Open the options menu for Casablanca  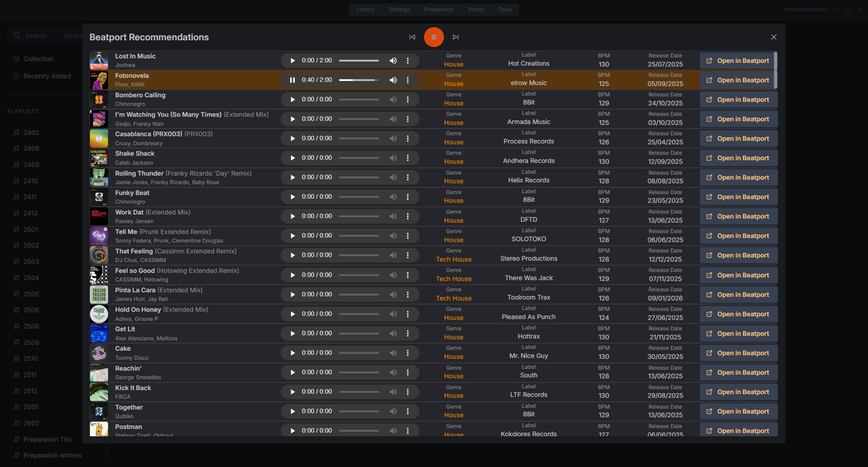408,138
